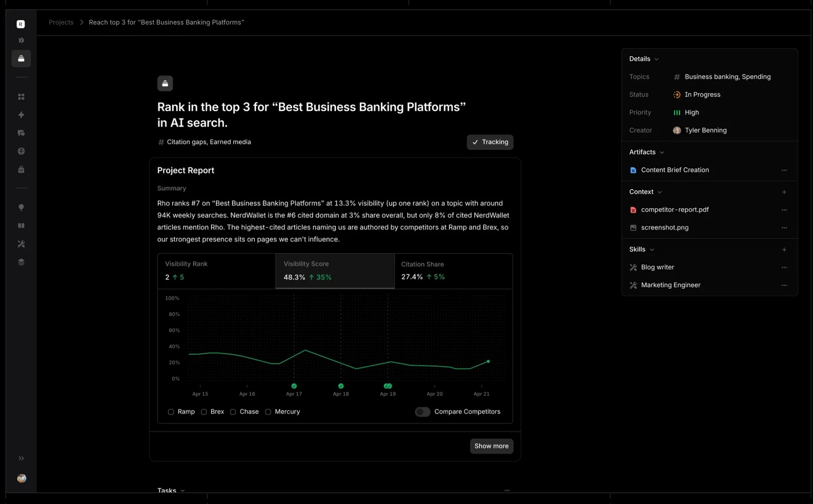Open the book icon in the sidebar
813x504 pixels.
pos(21,226)
